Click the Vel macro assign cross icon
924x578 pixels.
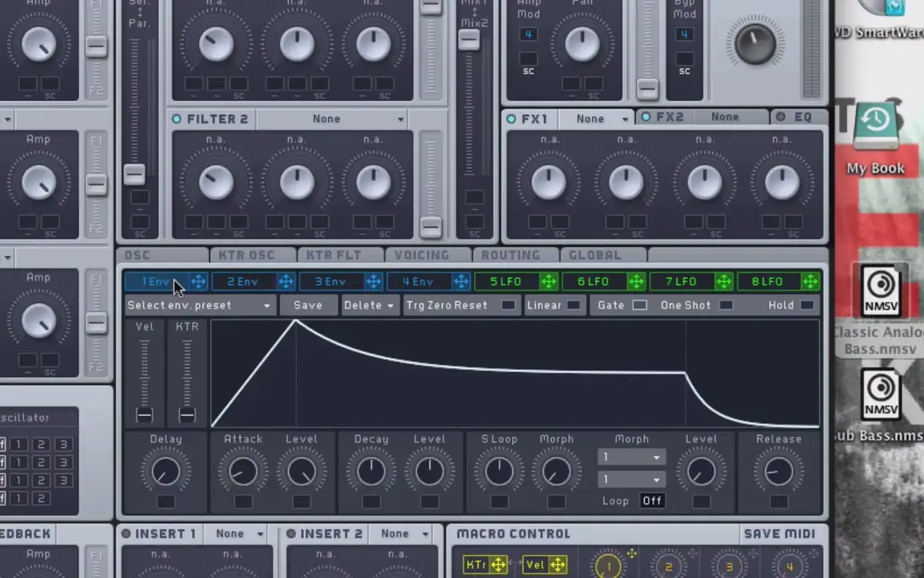[557, 565]
